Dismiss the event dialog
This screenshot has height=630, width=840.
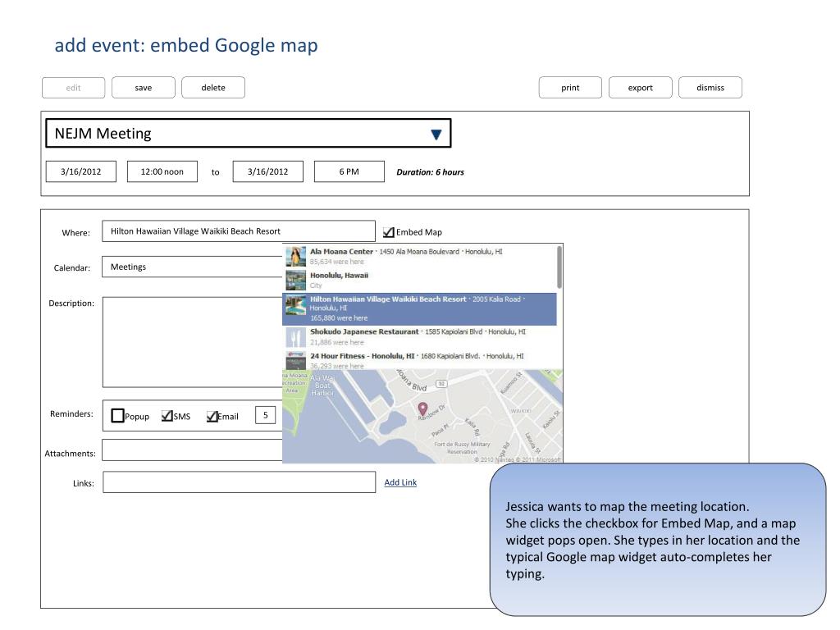(x=710, y=87)
